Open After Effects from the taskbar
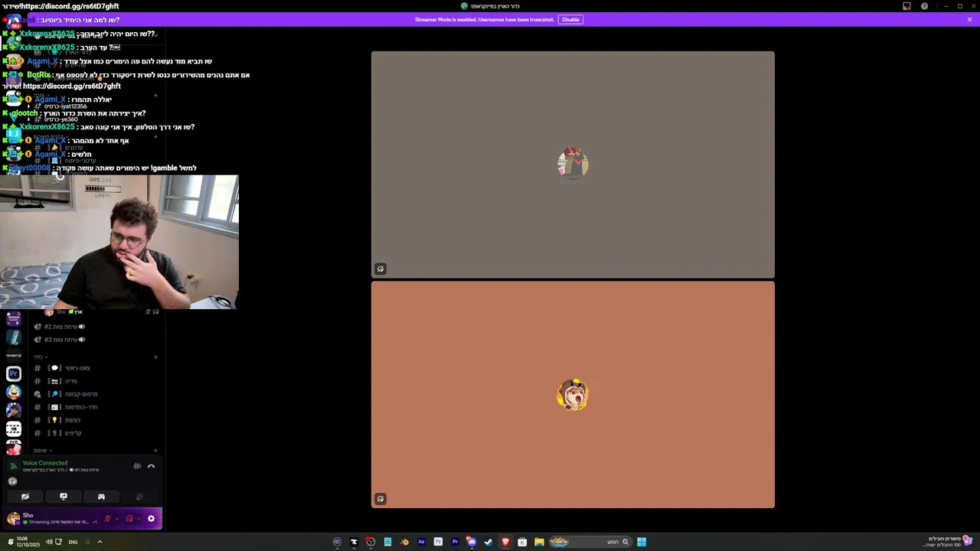 421,542
